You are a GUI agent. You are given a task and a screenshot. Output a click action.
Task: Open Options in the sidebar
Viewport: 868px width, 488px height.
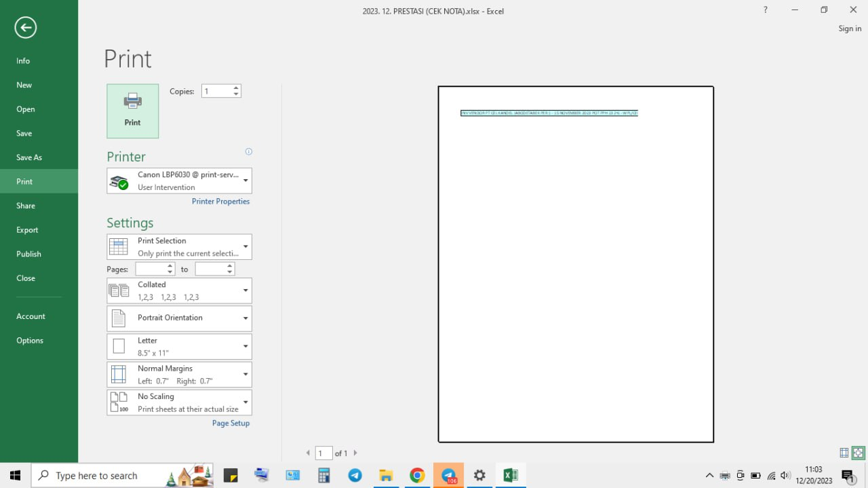39,341
